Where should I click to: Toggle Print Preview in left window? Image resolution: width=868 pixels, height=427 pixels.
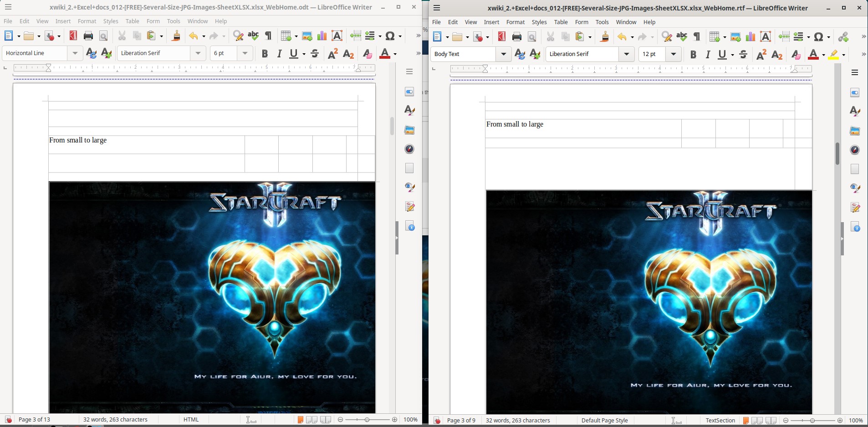[x=103, y=36]
